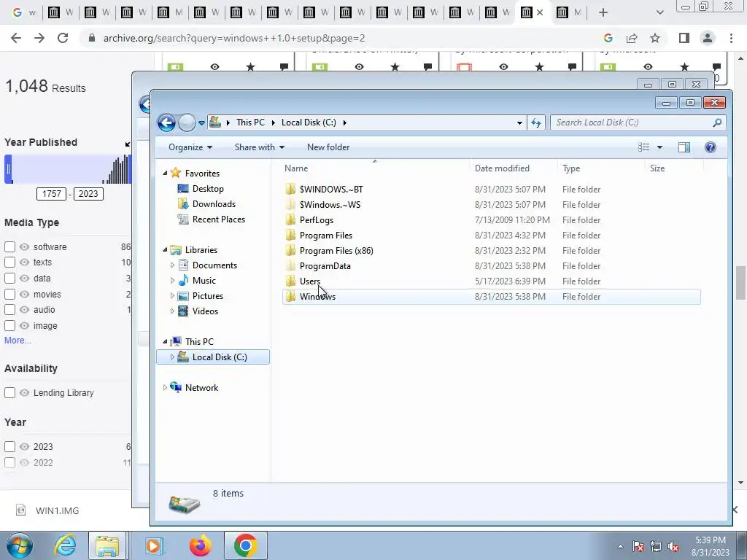
Task: Toggle the preview pane icon
Action: (x=684, y=147)
